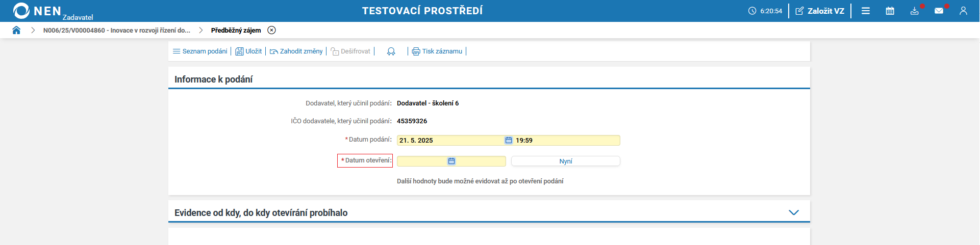Viewport: 980px width, 245px height.
Task: Click the Dešifrovat toolbar button
Action: pos(350,51)
